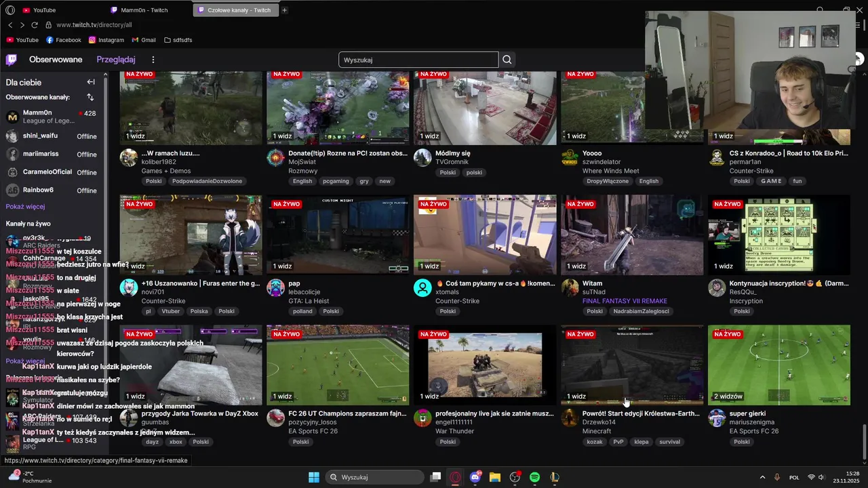This screenshot has width=868, height=488.
Task: Open Discord from the taskbar
Action: [475, 477]
